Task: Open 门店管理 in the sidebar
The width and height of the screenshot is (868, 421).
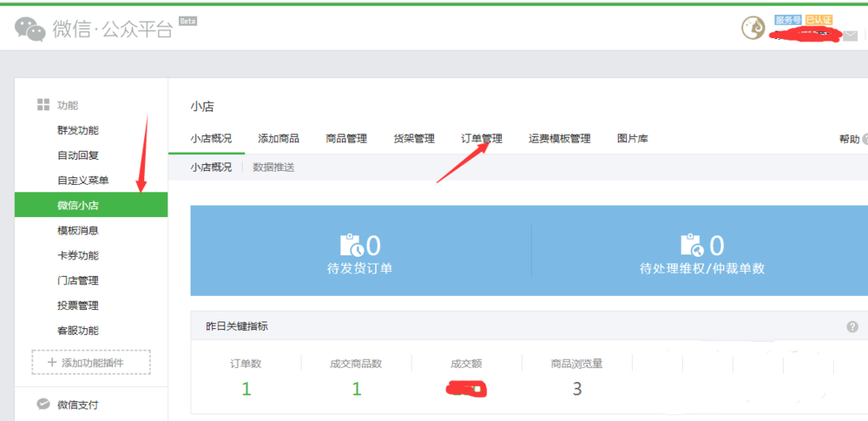Action: point(78,280)
